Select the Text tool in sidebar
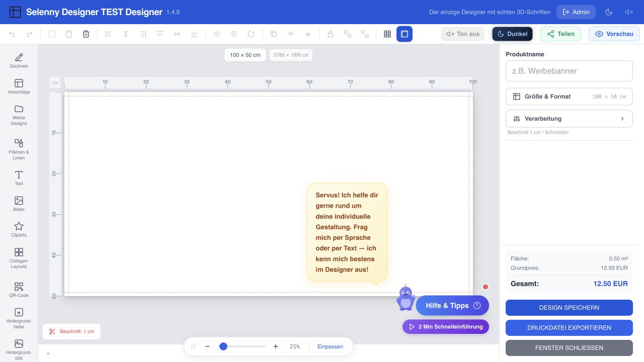Screen dimensions: 644x362 point(19,178)
